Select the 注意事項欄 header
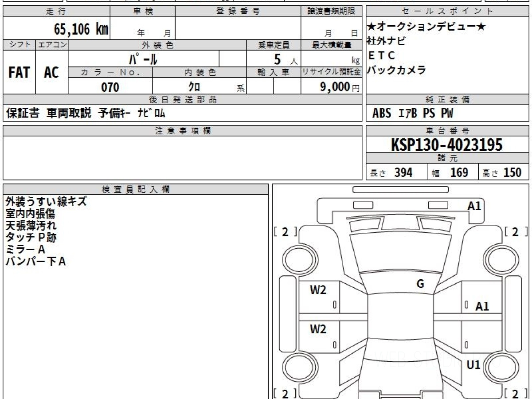 tap(183, 131)
